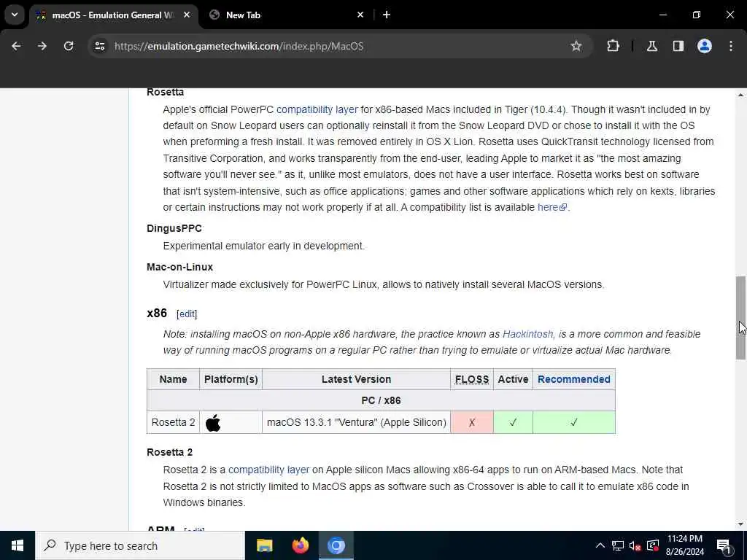Open Chrome from the taskbar

tap(336, 545)
